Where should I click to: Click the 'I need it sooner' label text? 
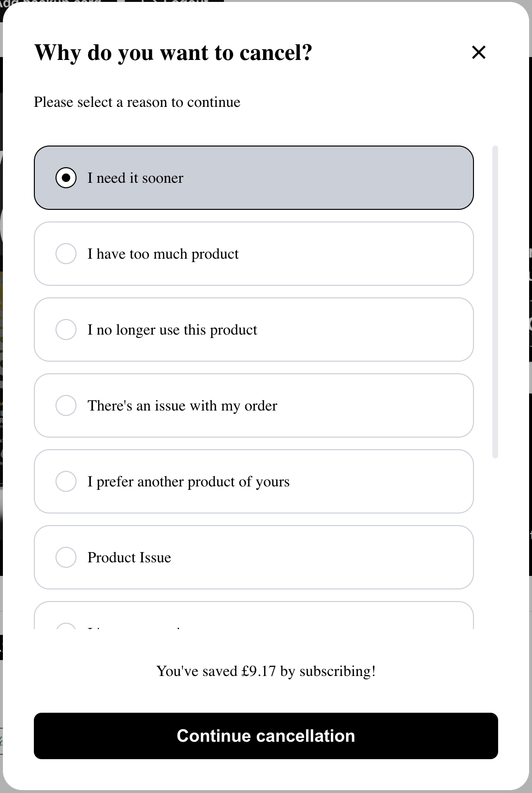point(135,178)
